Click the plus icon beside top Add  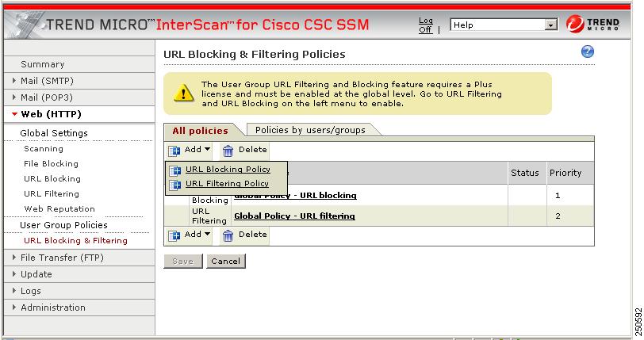pyautogui.click(x=174, y=151)
